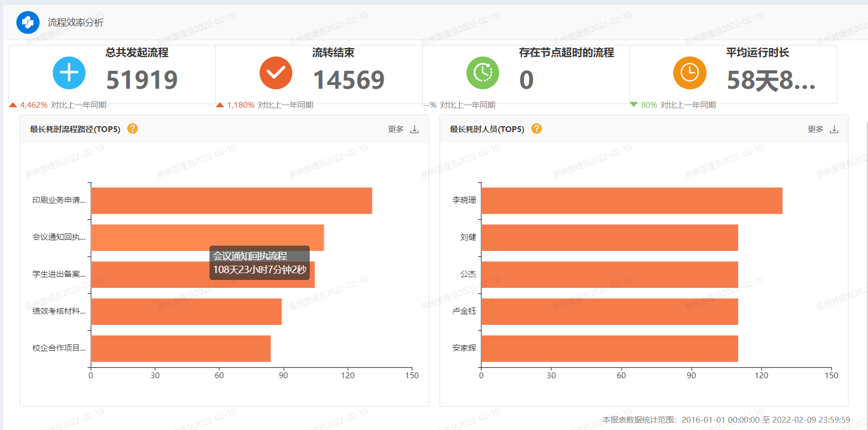Open 更多 for the personnel chart

[x=815, y=129]
